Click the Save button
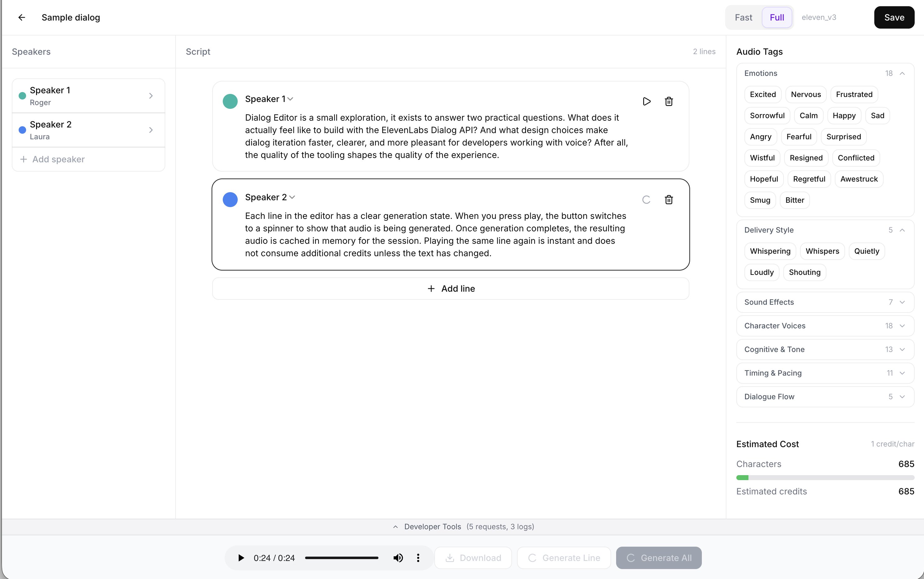The height and width of the screenshot is (579, 924). (894, 18)
